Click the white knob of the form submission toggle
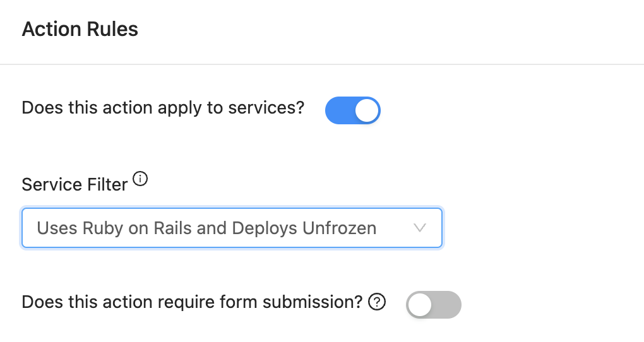Screen dimensions: 644x342 (x=419, y=305)
